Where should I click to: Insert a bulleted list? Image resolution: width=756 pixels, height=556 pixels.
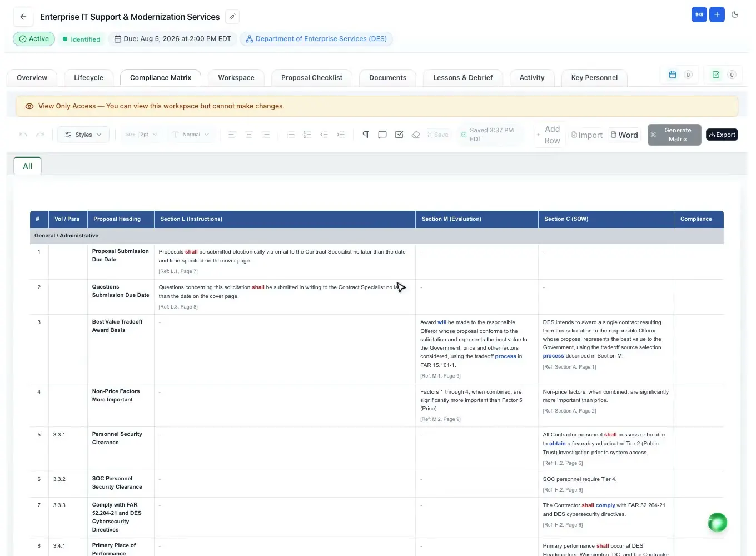point(291,135)
